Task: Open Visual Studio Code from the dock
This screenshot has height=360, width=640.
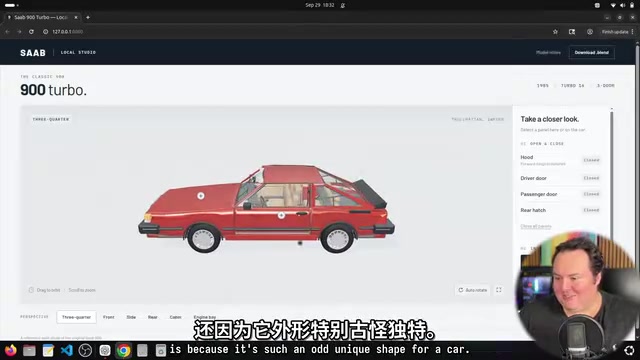Action: point(67,350)
